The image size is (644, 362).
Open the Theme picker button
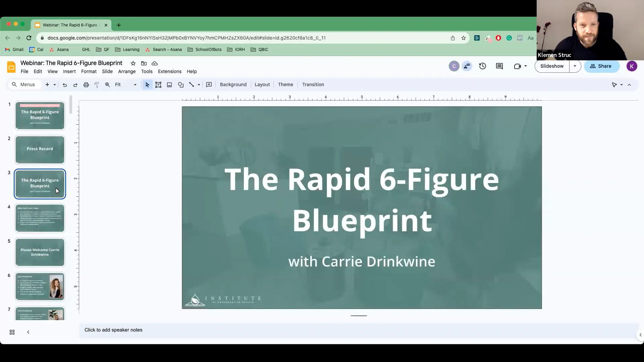[x=285, y=84]
